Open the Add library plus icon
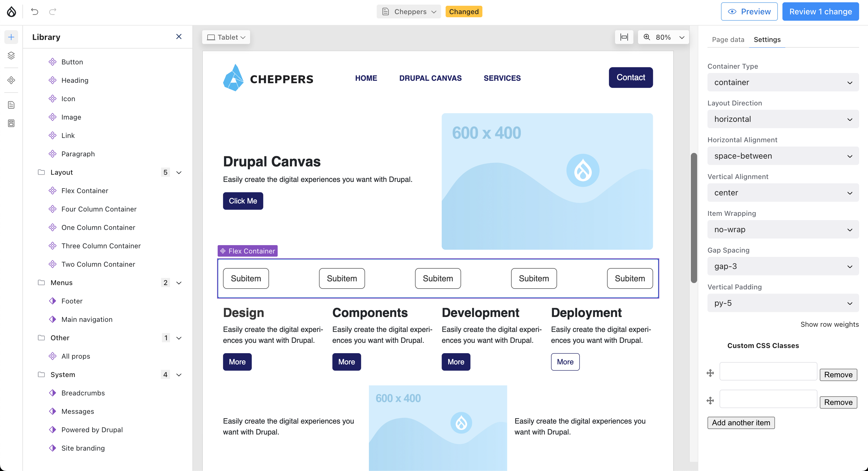 tap(11, 37)
